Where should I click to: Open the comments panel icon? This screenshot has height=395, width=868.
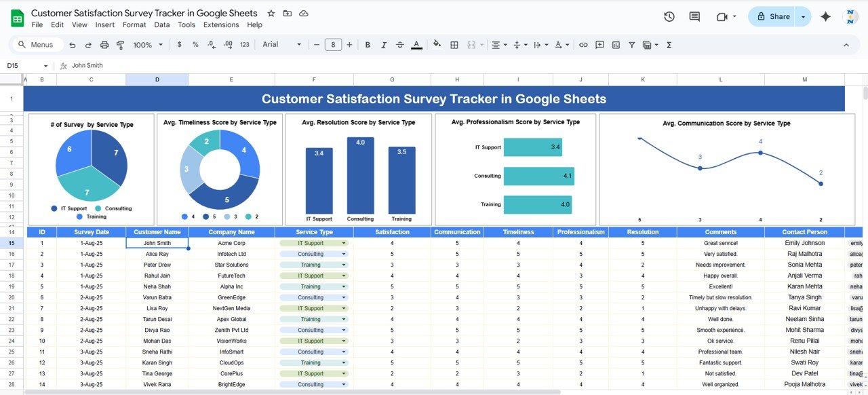694,16
